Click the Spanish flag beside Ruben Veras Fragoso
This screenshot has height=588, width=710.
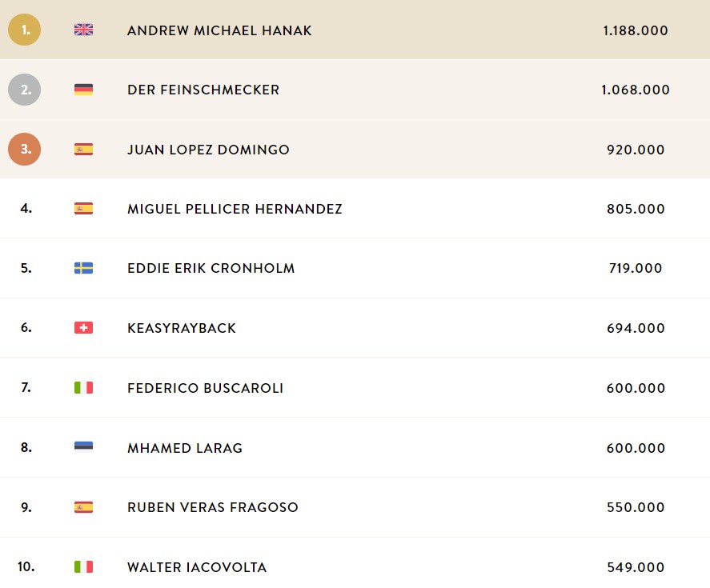point(83,507)
